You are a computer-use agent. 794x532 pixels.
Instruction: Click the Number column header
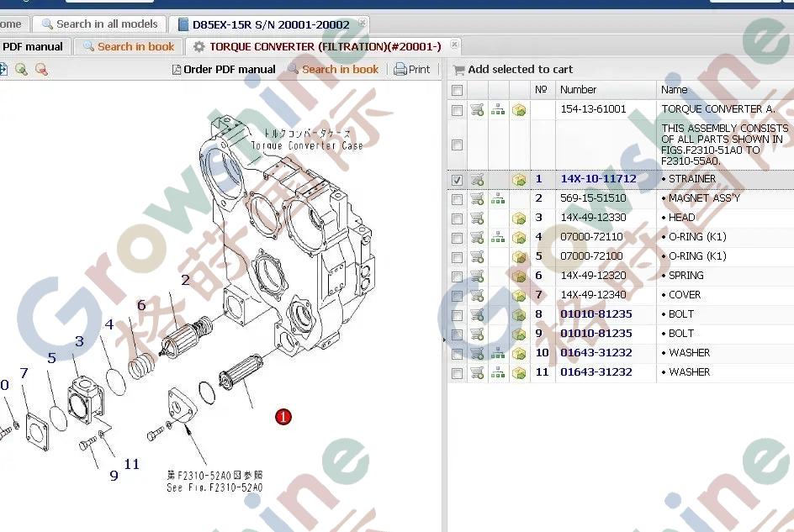(606, 90)
